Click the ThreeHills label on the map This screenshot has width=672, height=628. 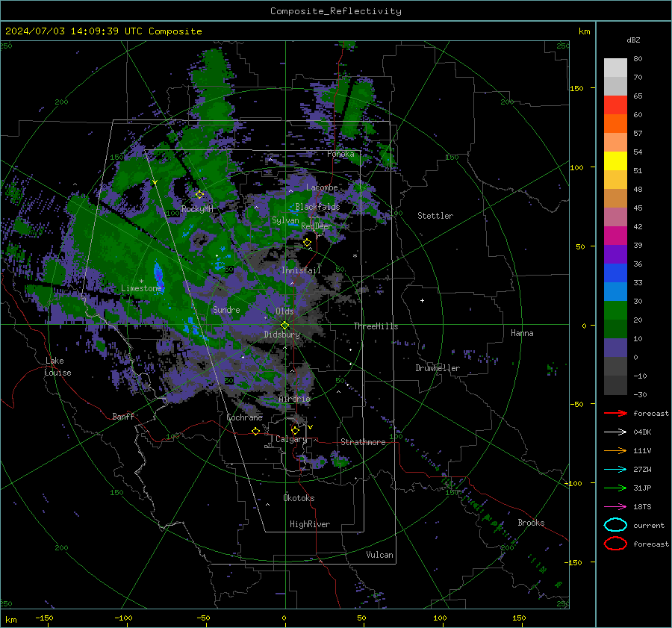[x=376, y=326]
